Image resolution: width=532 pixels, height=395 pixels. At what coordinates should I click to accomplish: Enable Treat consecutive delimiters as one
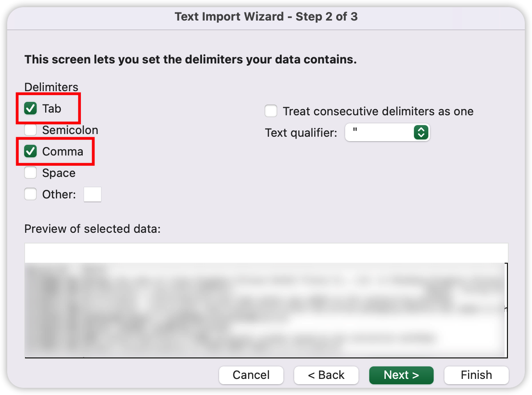(271, 111)
